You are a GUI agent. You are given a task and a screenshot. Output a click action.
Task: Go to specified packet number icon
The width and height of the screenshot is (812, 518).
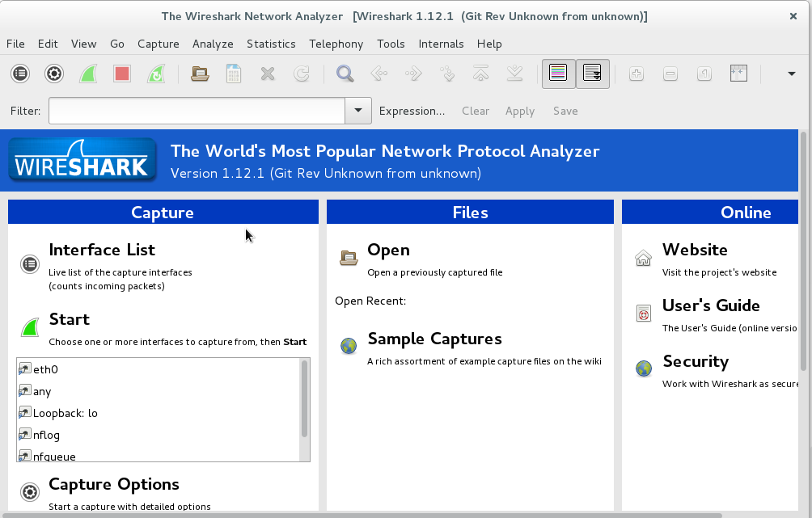coord(447,74)
